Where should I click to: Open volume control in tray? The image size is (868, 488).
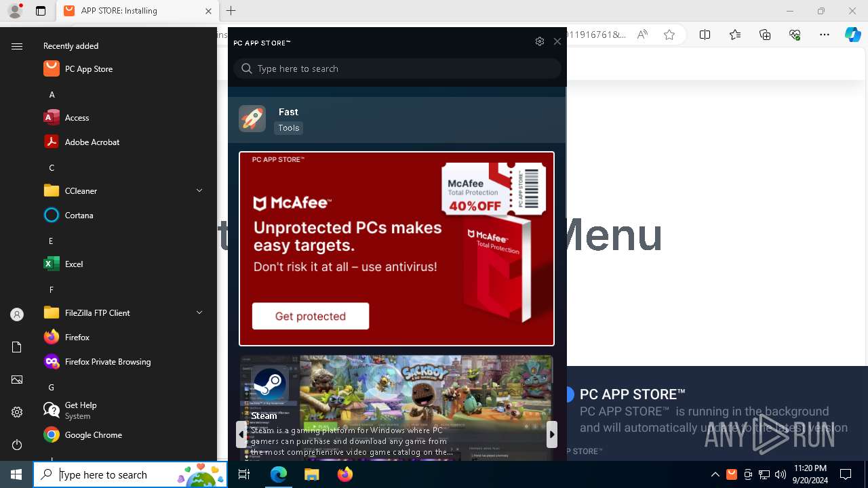coord(781,474)
